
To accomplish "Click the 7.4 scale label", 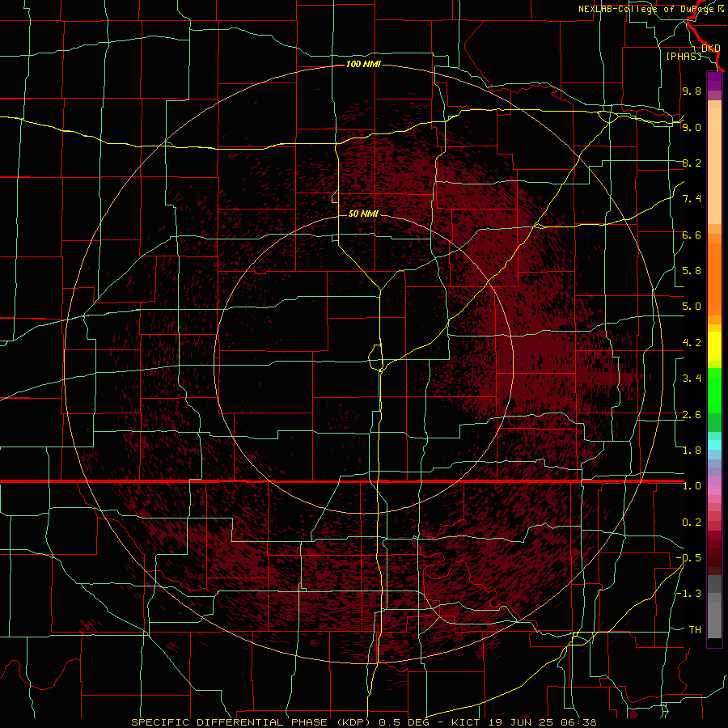I will point(692,199).
